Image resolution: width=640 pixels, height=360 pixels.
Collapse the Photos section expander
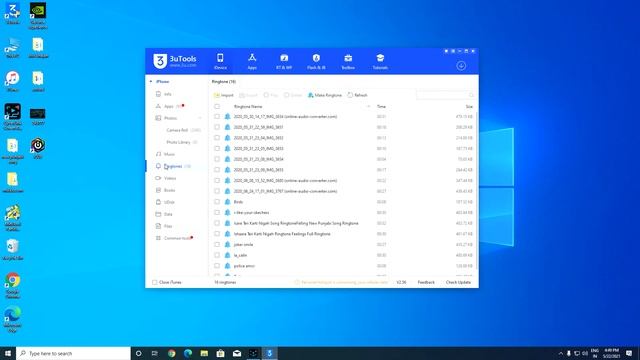point(200,118)
